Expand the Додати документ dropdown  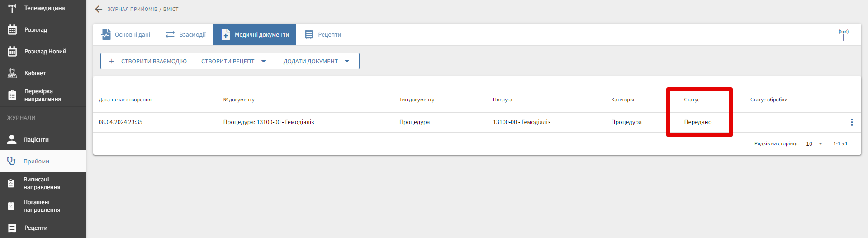pyautogui.click(x=347, y=62)
